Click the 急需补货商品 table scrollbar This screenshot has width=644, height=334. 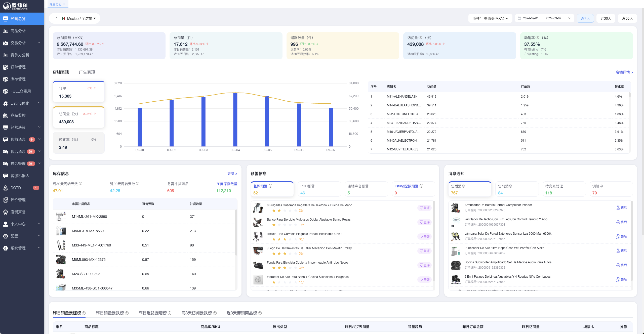tap(236, 232)
